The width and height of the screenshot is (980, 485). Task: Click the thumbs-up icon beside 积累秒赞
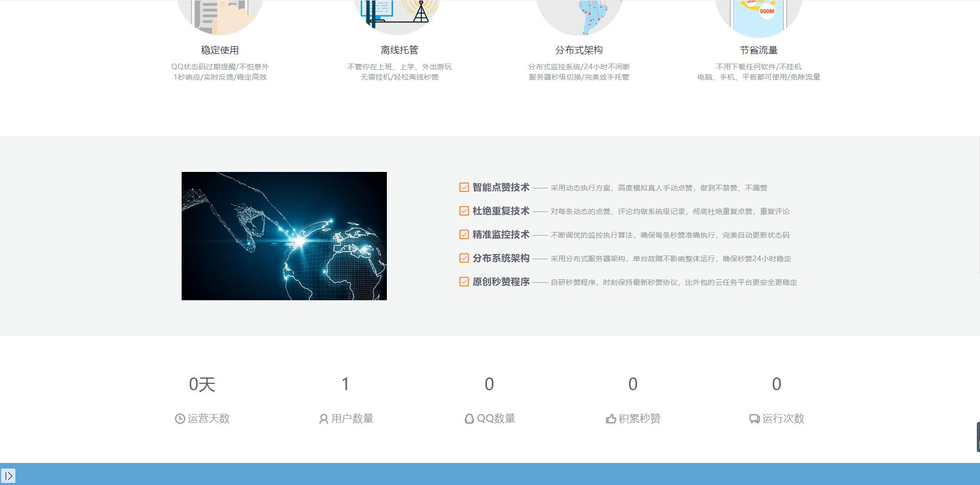(x=611, y=419)
